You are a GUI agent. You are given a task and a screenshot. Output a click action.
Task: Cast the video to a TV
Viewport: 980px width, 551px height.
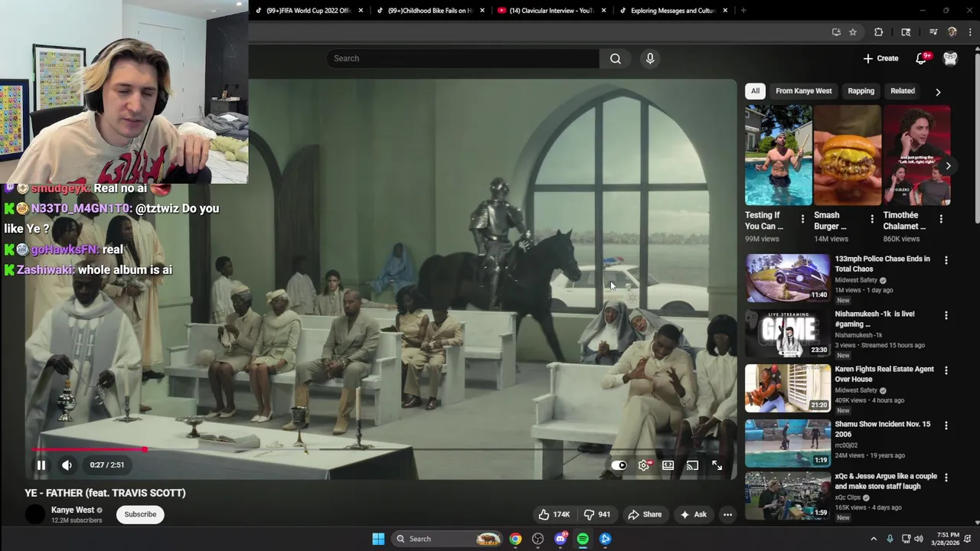(x=692, y=465)
